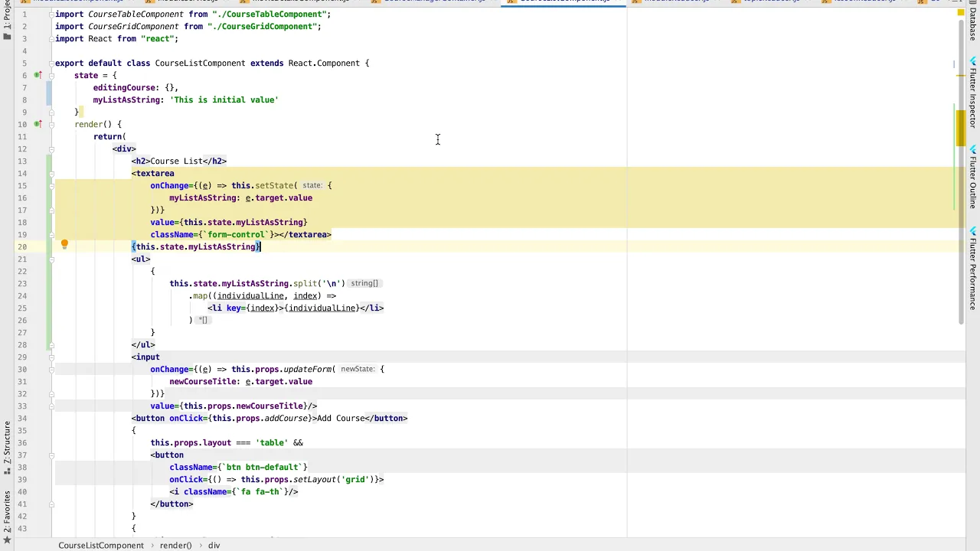Click the 'Course List' heading text
Viewport: 980px width, 551px height.
click(x=176, y=161)
